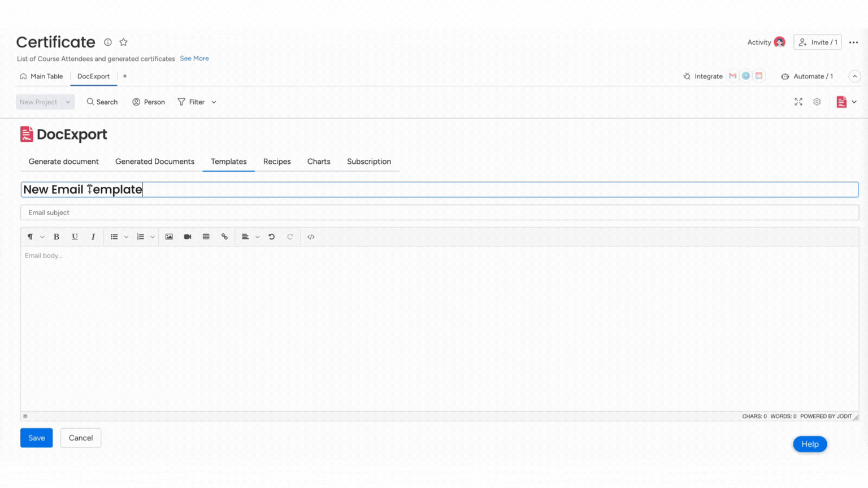Open Generated Documents tab
The image size is (868, 488).
155,162
